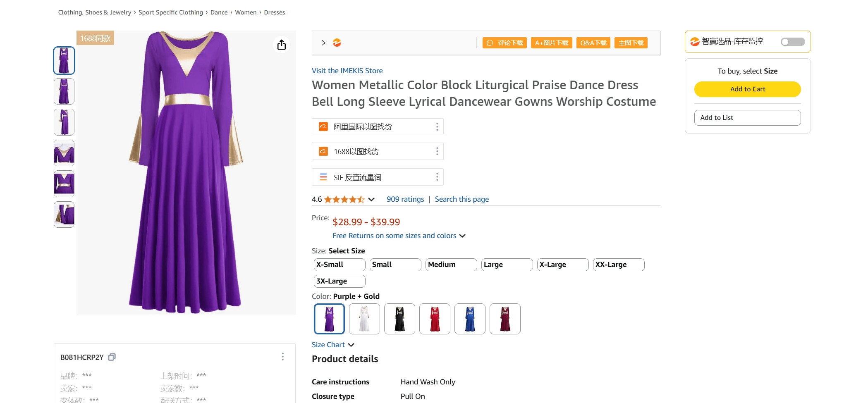Click the Add to Cart button
Image resolution: width=868 pixels, height=403 pixels.
click(747, 89)
